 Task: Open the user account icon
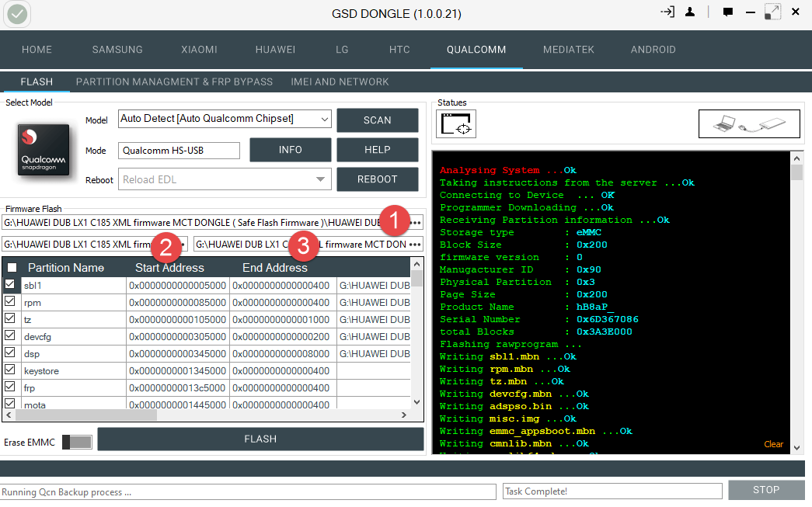pyautogui.click(x=690, y=12)
